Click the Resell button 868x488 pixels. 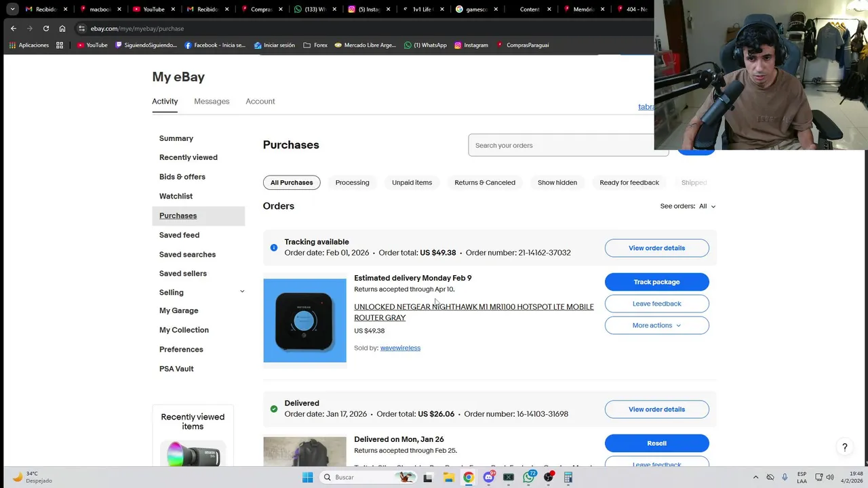point(656,443)
